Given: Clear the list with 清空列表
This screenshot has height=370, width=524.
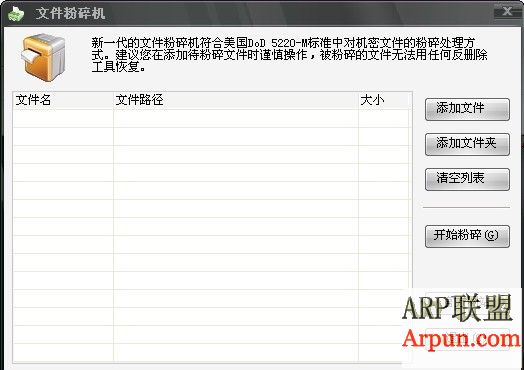Looking at the screenshot, I should click(467, 179).
